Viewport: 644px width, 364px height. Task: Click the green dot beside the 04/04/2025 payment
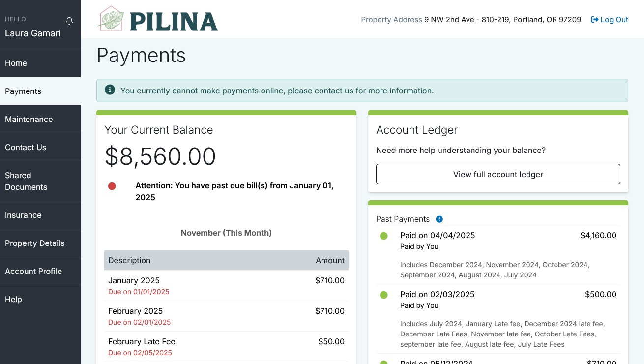(x=384, y=236)
